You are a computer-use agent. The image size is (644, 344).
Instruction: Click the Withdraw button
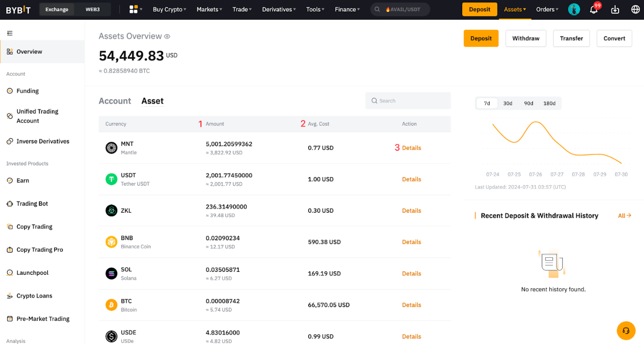(x=526, y=38)
